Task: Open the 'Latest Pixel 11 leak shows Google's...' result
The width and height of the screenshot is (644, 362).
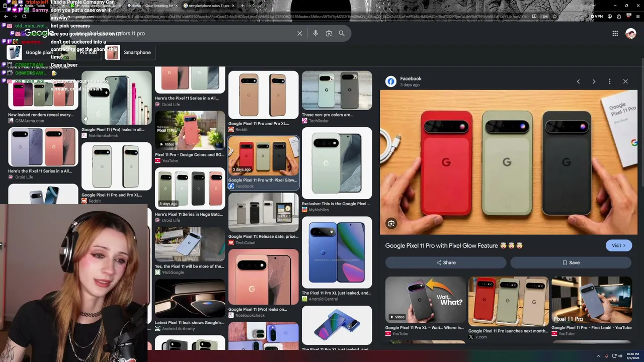Action: (190, 305)
